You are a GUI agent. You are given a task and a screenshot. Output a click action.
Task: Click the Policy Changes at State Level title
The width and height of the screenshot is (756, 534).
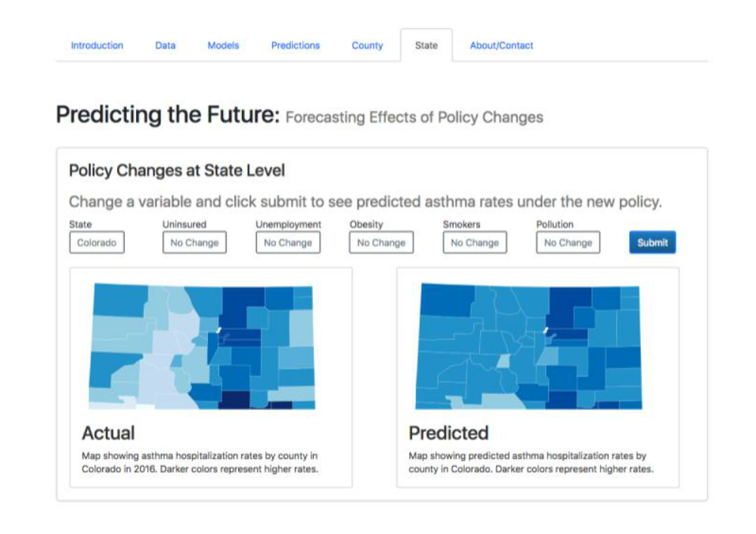coord(177,170)
